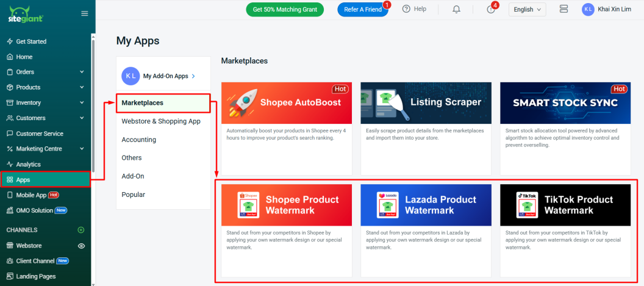Click the Marketplaces section heading
This screenshot has height=286, width=644.
click(245, 61)
